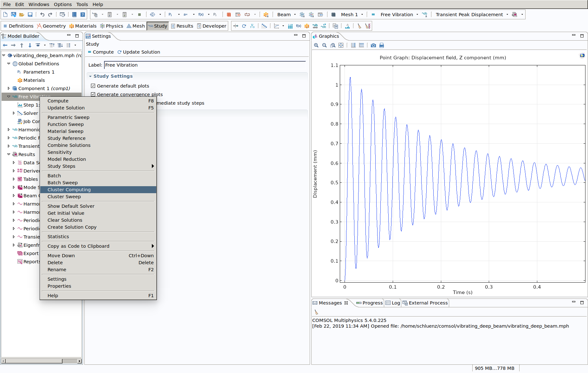Viewport: 588px width, 373px height.
Task: Toggle the Generate default plots checkbox
Action: pos(93,86)
